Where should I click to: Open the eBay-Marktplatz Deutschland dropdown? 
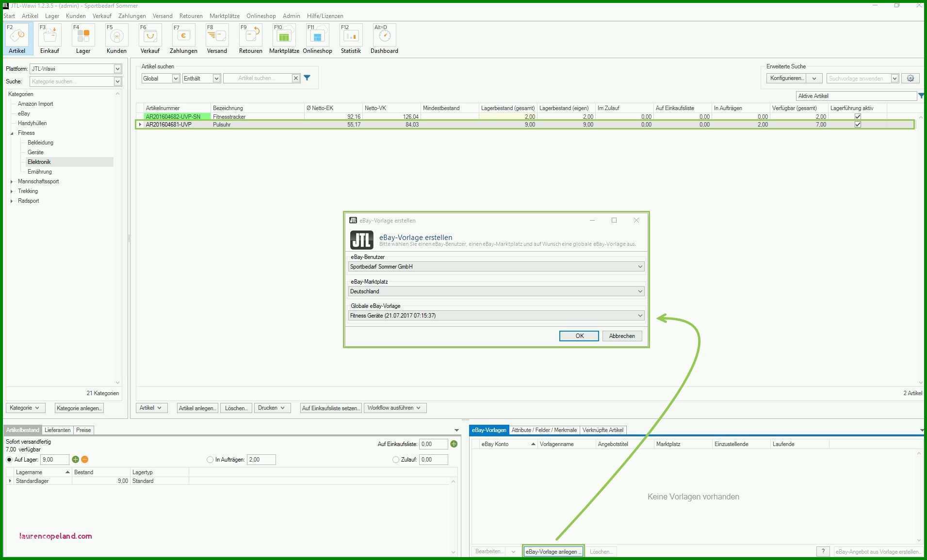(496, 291)
